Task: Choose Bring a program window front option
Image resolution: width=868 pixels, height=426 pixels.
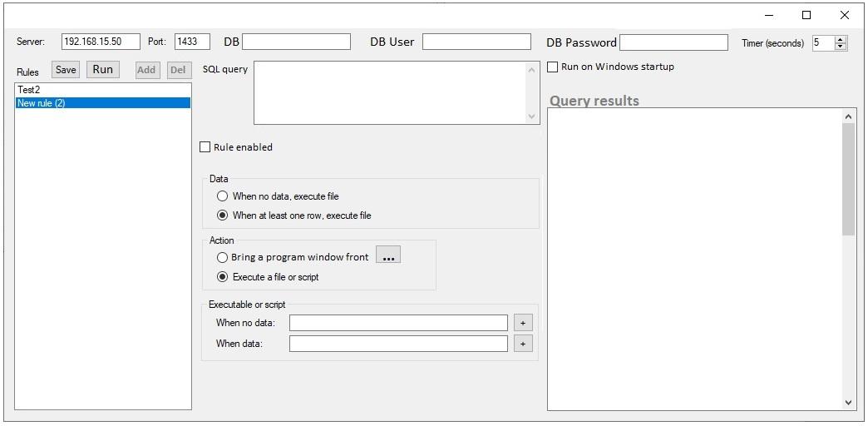Action: pos(222,258)
